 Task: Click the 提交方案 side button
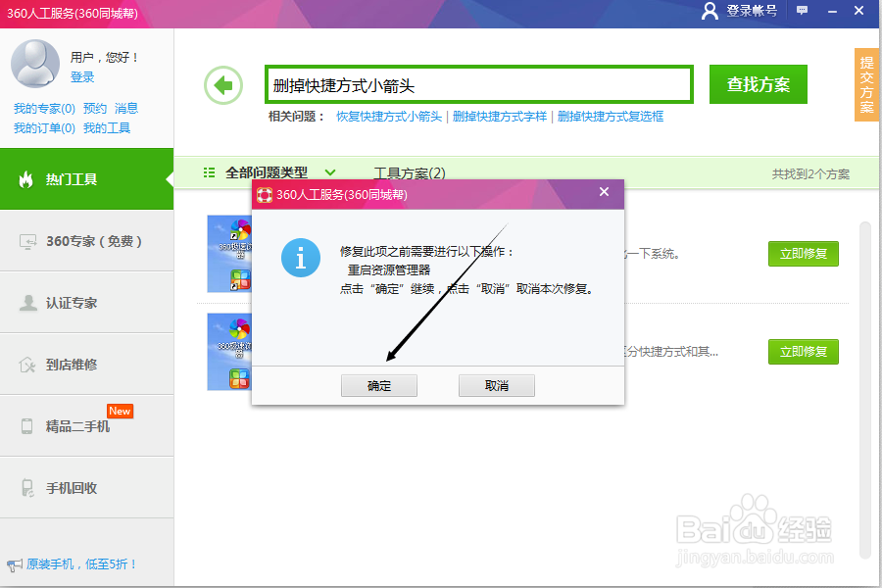(x=864, y=86)
